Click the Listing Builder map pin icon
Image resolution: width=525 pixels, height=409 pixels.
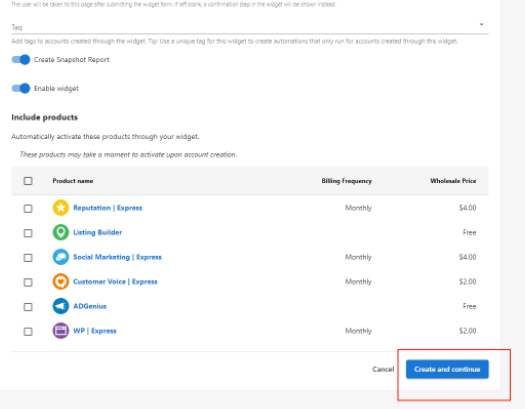point(61,232)
